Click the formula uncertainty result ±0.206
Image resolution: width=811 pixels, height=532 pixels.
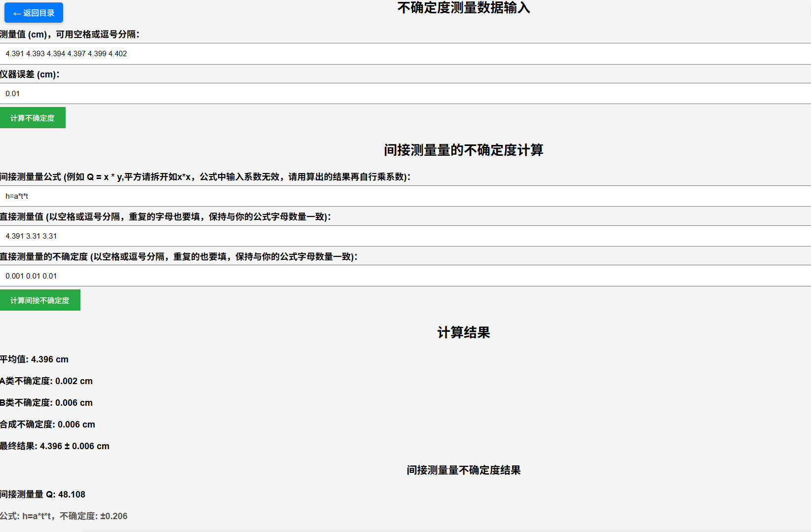(64, 516)
